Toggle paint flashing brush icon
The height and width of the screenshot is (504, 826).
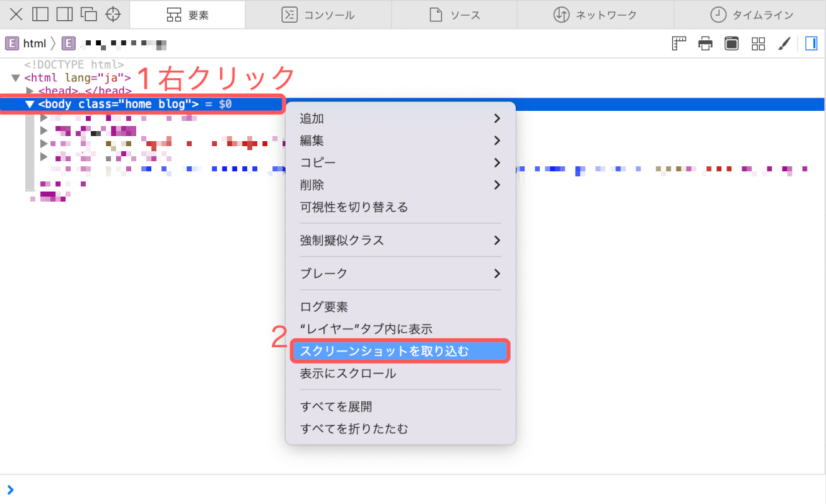pyautogui.click(x=784, y=43)
